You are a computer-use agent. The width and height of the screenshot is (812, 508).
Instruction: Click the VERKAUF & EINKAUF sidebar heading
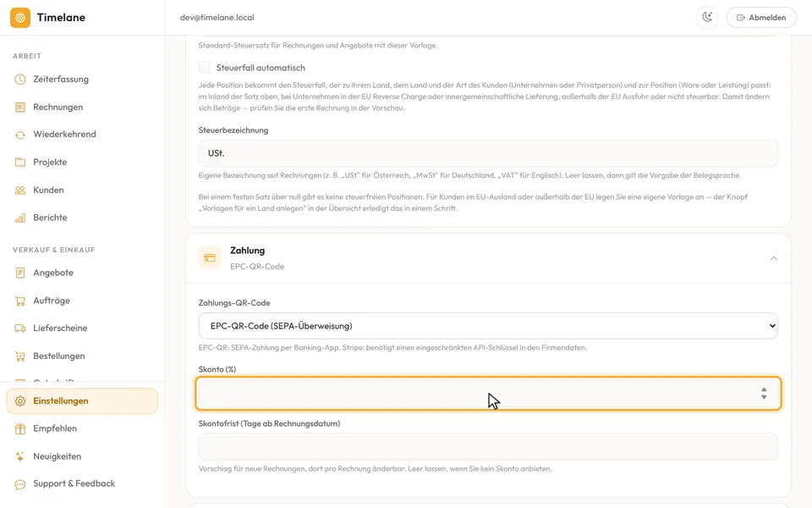[54, 250]
